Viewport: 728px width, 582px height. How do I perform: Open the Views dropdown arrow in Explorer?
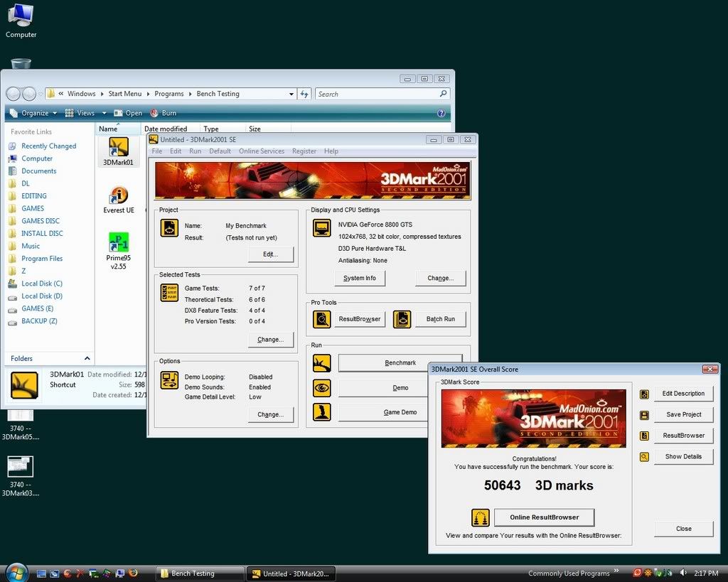(104, 113)
